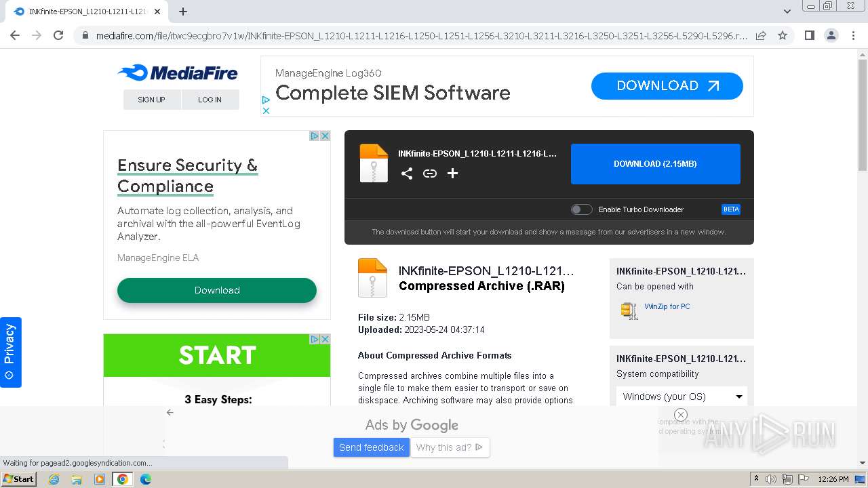Open a new browser tab
The image size is (868, 488).
183,12
